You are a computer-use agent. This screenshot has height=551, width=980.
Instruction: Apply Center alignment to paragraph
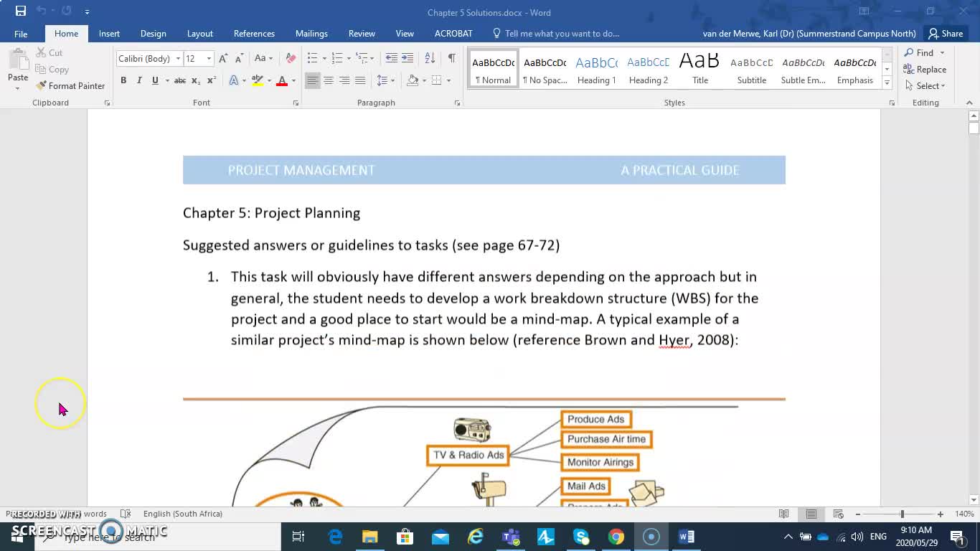[x=328, y=80]
